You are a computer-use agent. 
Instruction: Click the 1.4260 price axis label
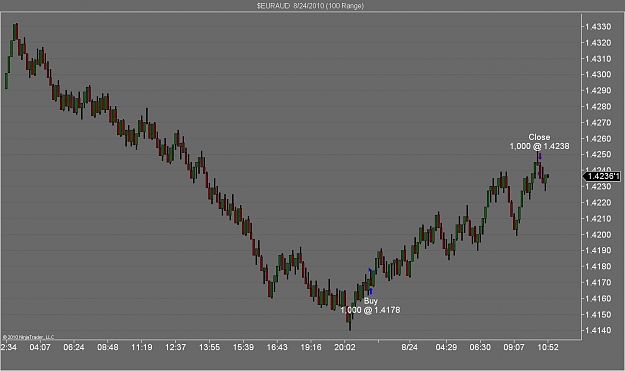[597, 139]
